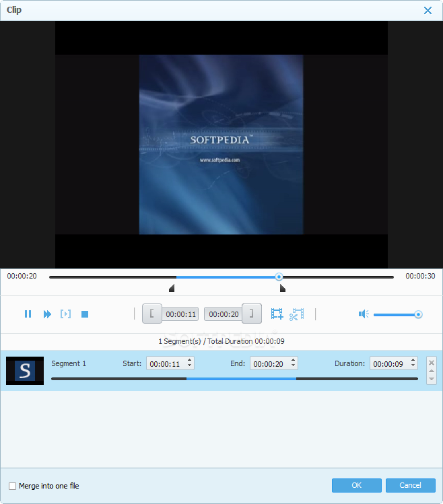Pause the video playback

point(28,314)
